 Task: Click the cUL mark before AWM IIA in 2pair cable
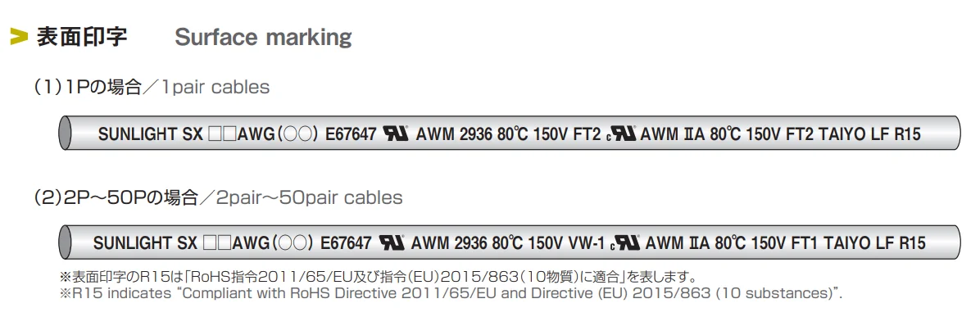(626, 242)
